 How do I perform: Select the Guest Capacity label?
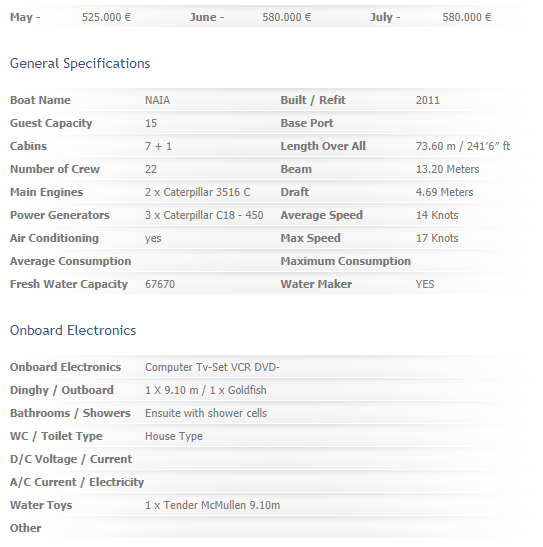(51, 123)
